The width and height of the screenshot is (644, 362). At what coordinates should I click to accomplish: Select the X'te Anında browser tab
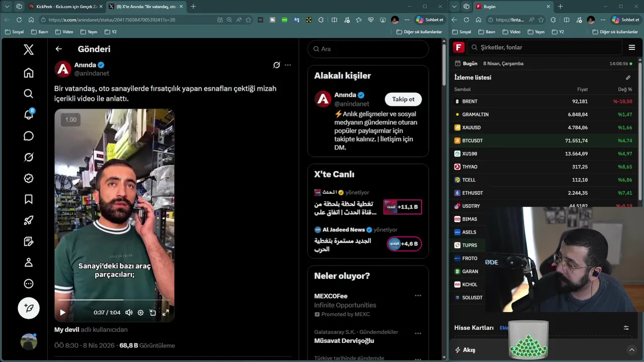tap(145, 7)
